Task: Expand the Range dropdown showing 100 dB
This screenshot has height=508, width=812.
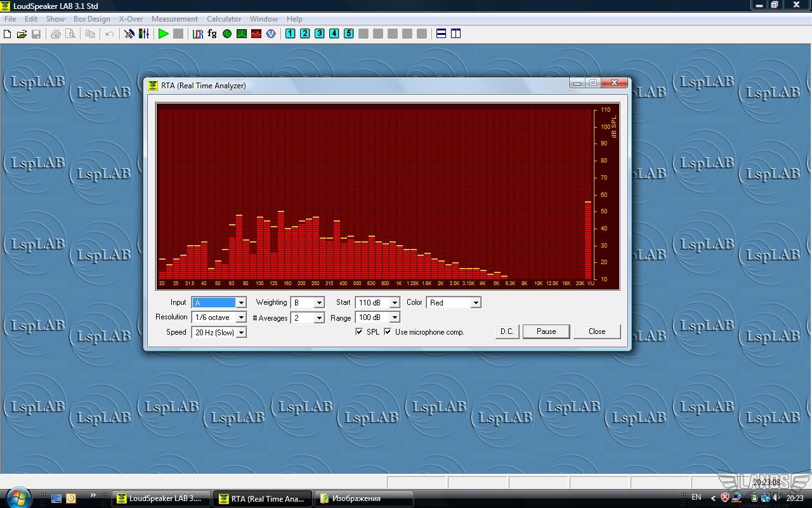Action: [395, 317]
